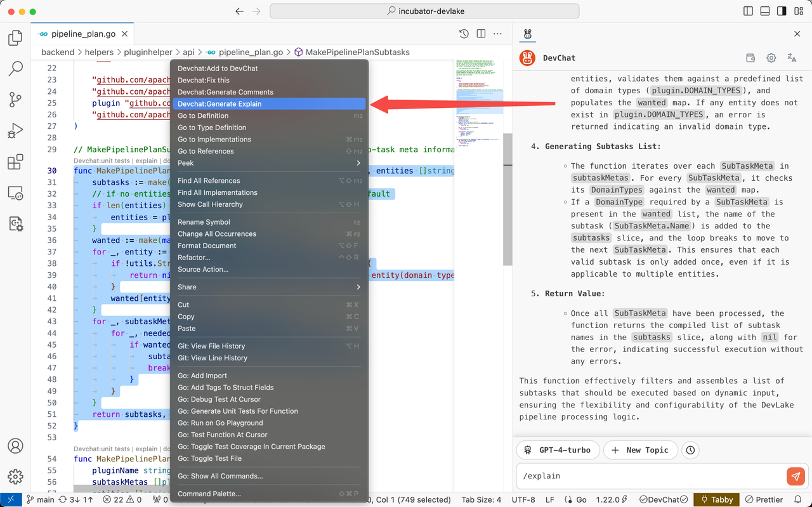The image size is (812, 507).
Task: Choose Devchat:Generate Comments
Action: pos(269,92)
